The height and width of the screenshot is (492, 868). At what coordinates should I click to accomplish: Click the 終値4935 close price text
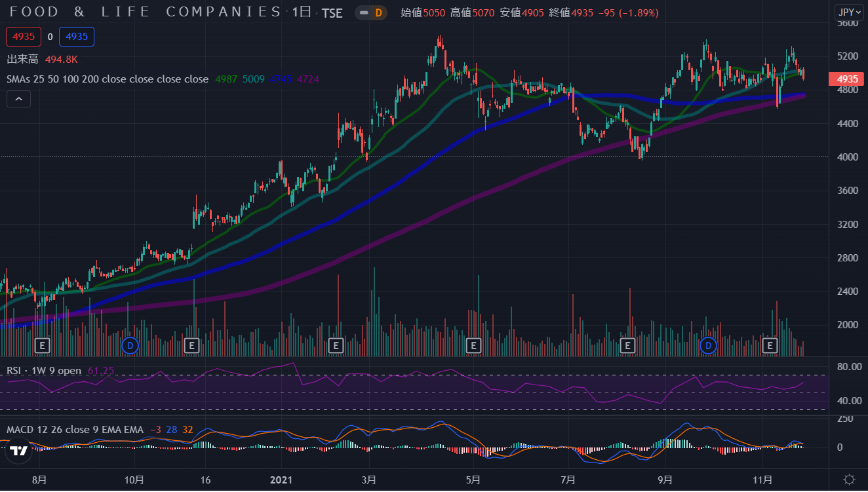click(x=571, y=12)
